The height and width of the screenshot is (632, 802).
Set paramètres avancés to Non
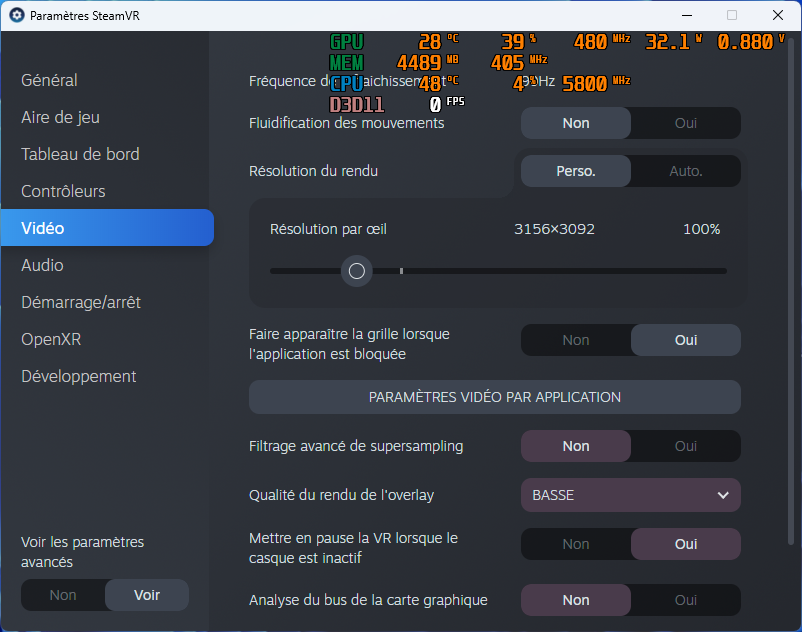pyautogui.click(x=63, y=595)
